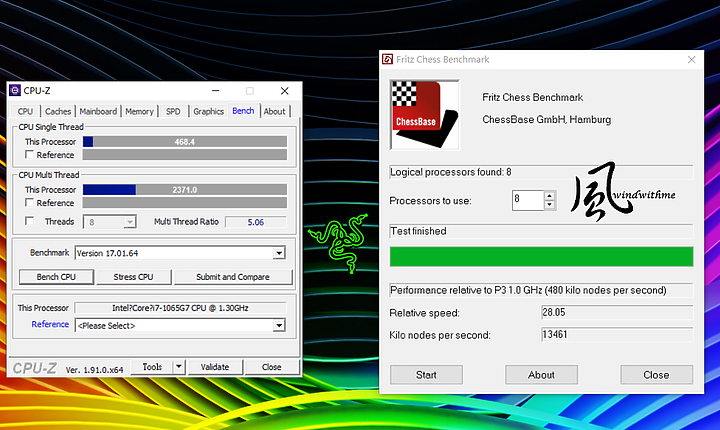The height and width of the screenshot is (430, 720).
Task: Open About in Fritz Chess Benchmark
Action: tap(541, 375)
